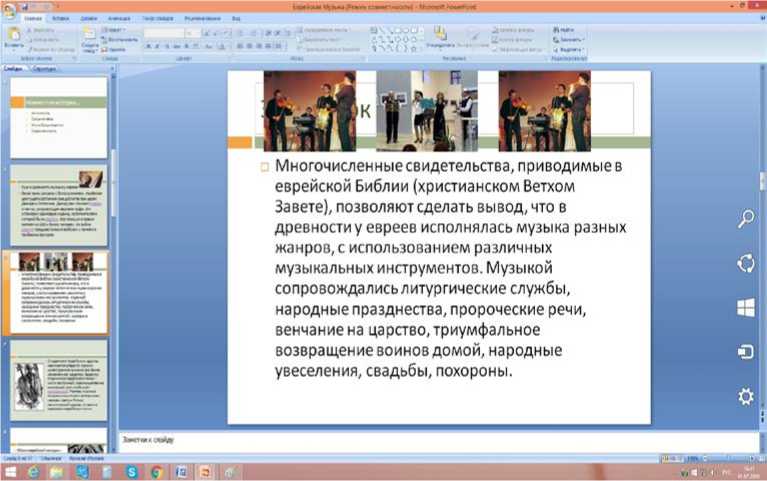Select the highlighted thumbnail with three photos
This screenshot has height=481, width=767.
59,293
